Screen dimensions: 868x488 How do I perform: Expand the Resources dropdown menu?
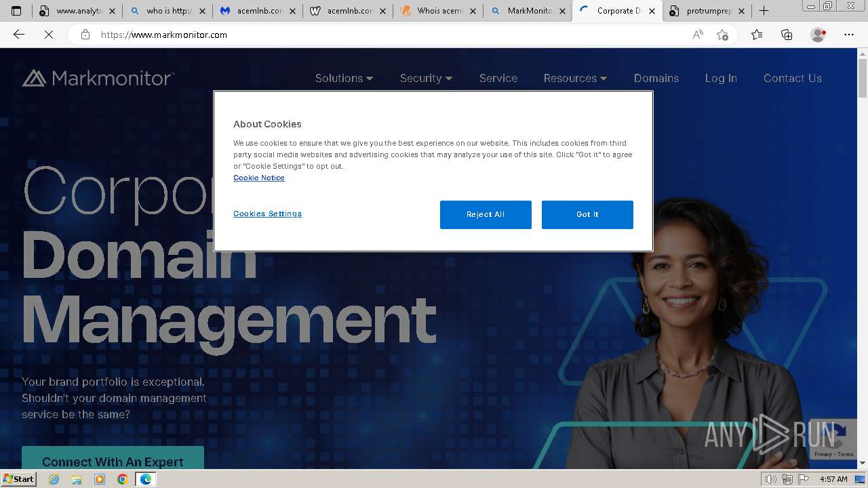[575, 78]
